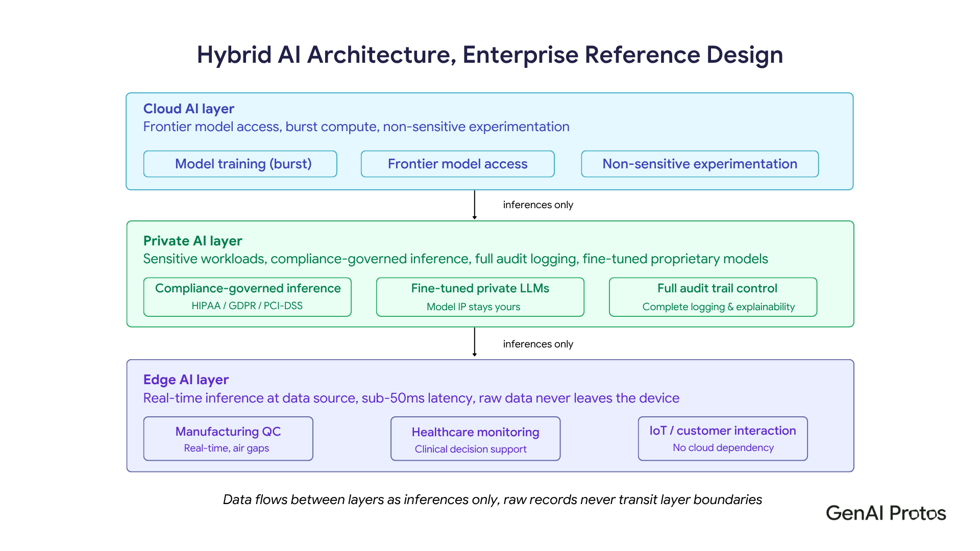Click the 'Fine-tuned private LLMs' box

(x=480, y=297)
